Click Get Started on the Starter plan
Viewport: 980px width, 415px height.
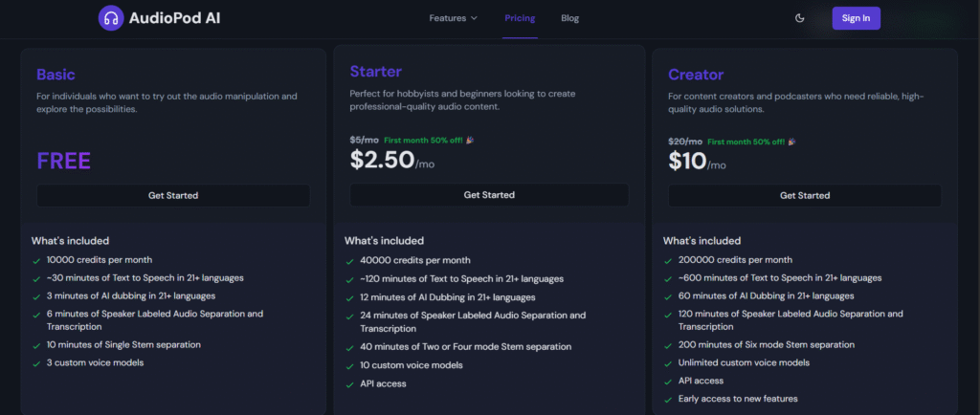(x=489, y=195)
